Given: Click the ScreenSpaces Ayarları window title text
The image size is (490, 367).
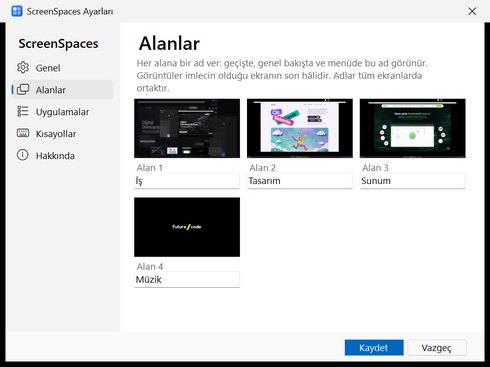Looking at the screenshot, I should 70,11.
